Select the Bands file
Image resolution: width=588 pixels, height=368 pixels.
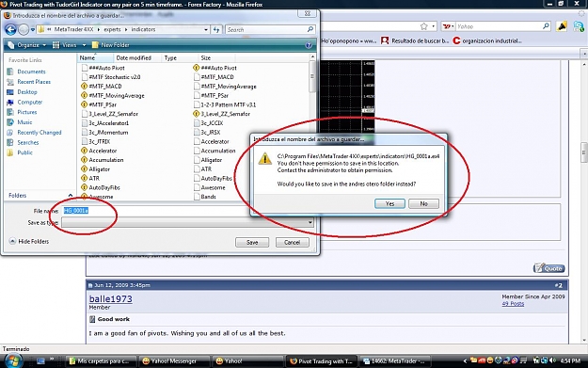205,197
